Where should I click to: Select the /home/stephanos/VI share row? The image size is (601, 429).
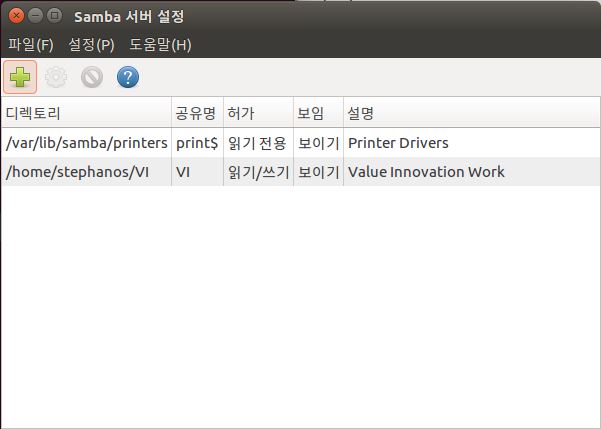(77, 172)
